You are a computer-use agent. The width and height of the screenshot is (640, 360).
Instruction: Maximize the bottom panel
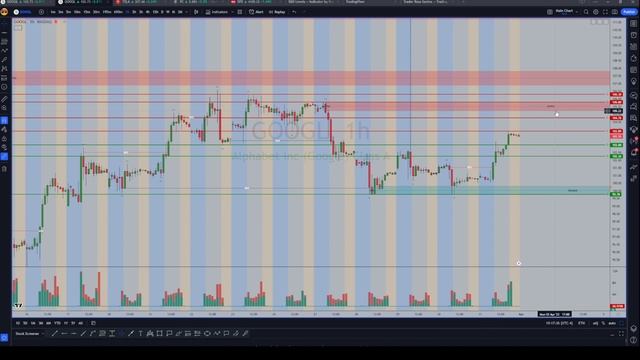621,333
